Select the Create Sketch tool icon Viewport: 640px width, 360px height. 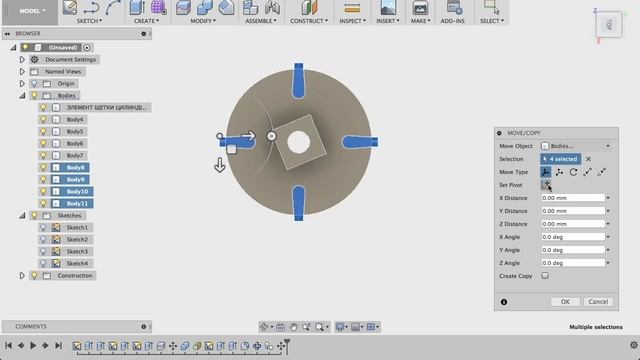70,7
